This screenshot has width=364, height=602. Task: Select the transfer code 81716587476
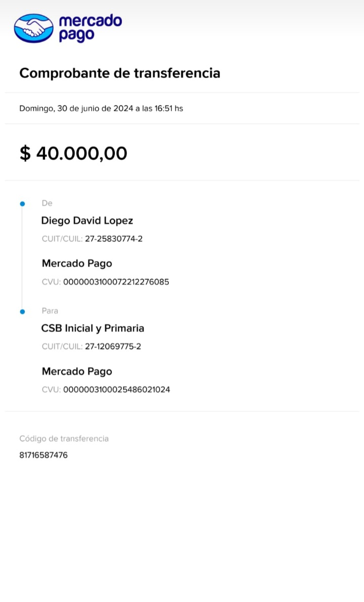43,455
